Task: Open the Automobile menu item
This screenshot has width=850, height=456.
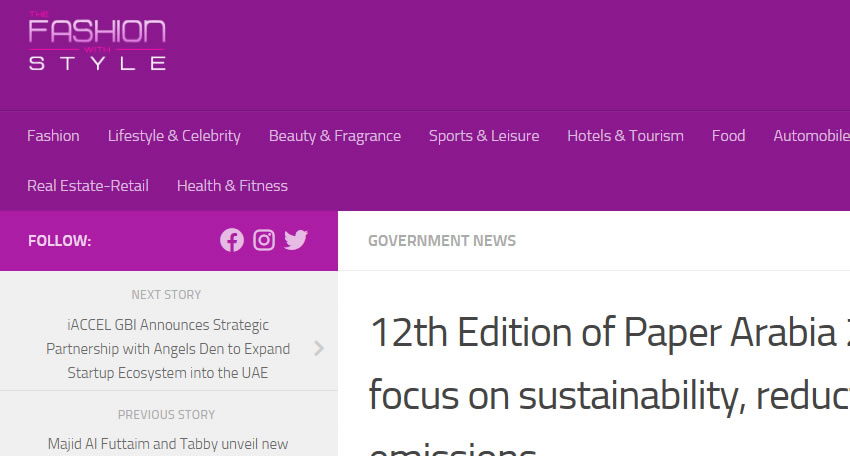Action: (x=812, y=136)
